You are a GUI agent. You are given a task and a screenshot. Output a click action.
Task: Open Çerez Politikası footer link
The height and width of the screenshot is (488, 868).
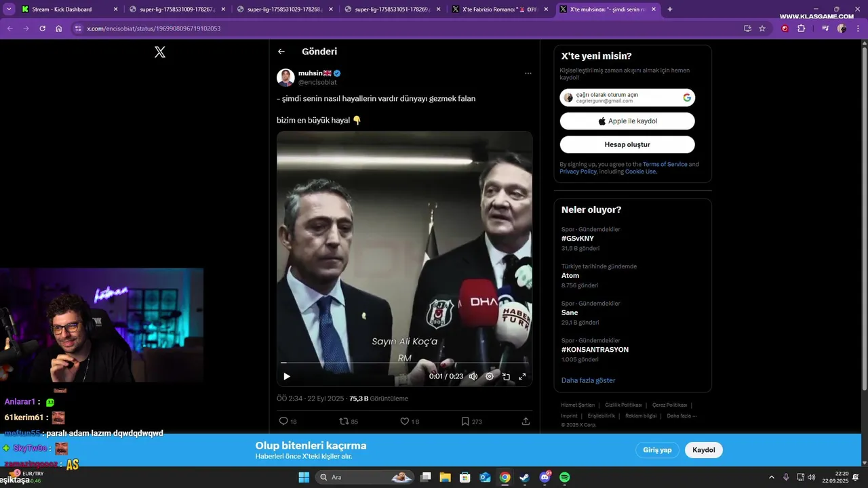tap(669, 405)
